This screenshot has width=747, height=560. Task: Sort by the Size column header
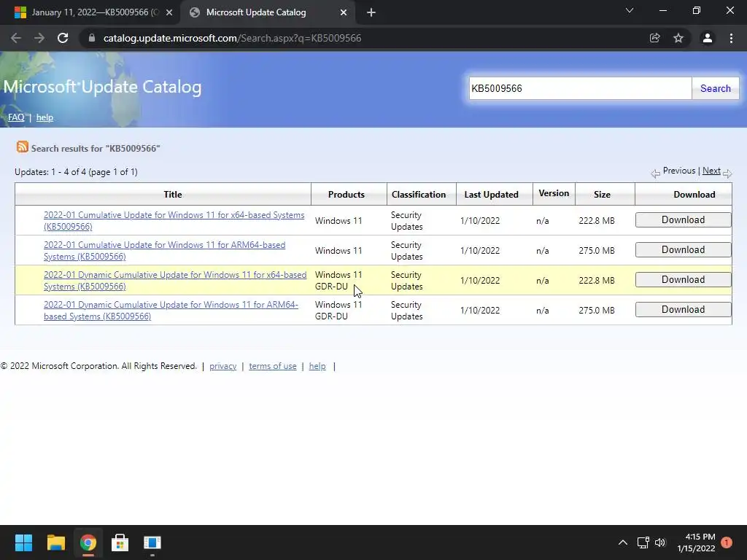pyautogui.click(x=602, y=194)
